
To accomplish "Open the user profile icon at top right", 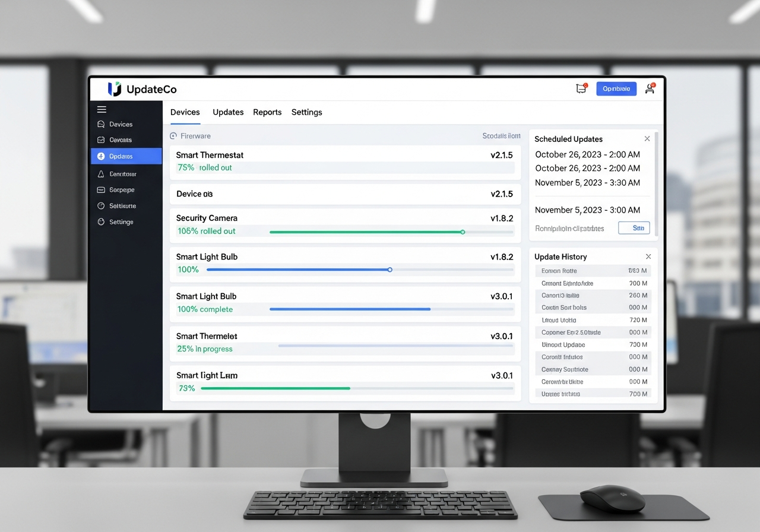I will coord(650,88).
